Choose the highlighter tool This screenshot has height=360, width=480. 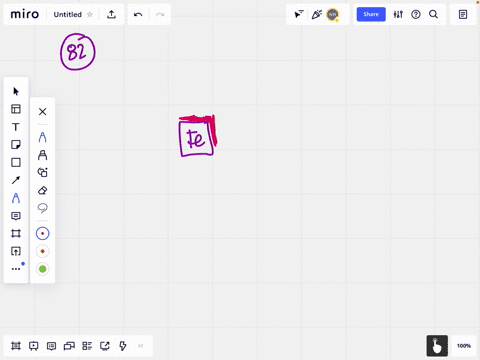tap(42, 155)
